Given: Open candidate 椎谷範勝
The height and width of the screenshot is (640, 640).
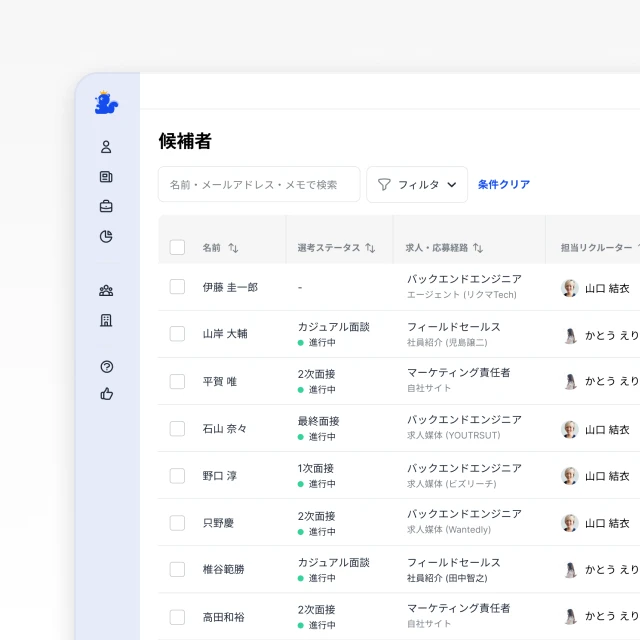Looking at the screenshot, I should tap(224, 569).
